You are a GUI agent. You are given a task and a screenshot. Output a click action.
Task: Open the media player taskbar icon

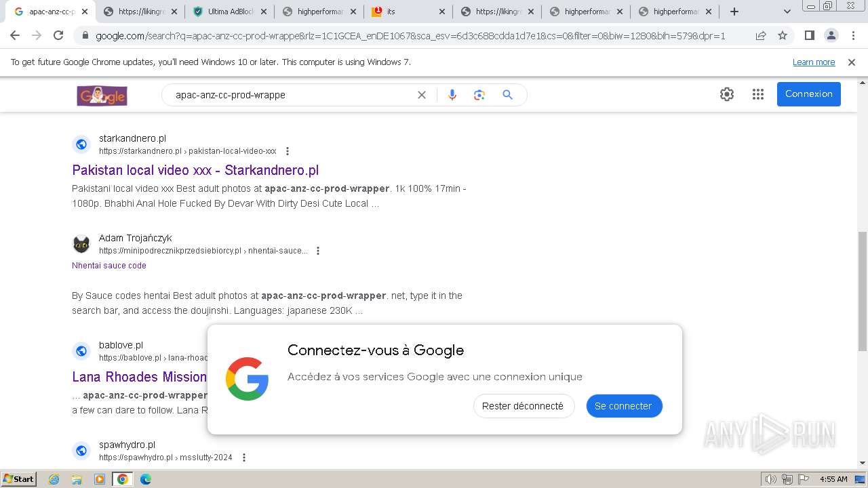(100, 479)
